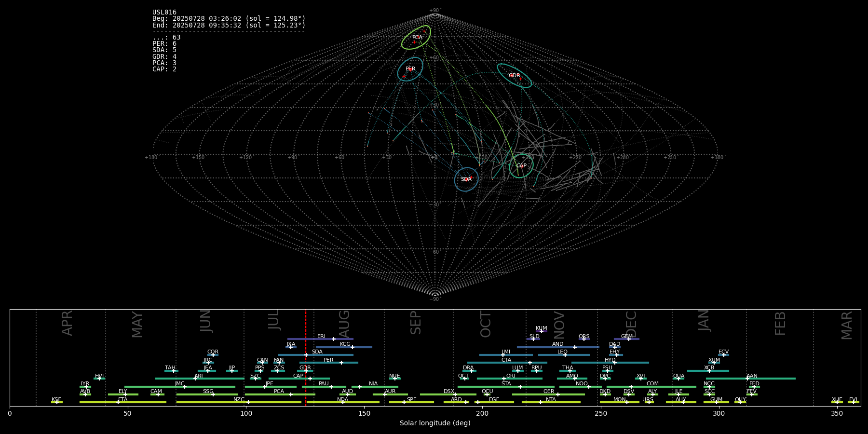868x434 pixels.
Task: Click the MAR month label
Action: (847, 325)
